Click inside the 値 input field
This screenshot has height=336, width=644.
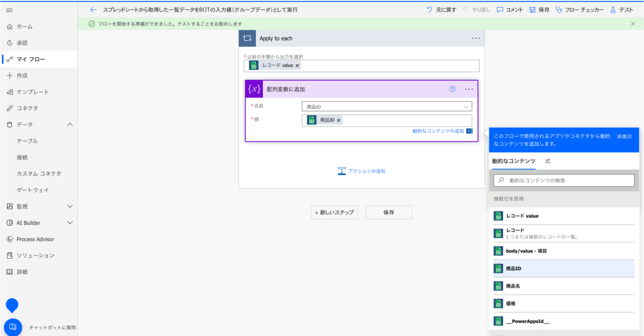(387, 120)
